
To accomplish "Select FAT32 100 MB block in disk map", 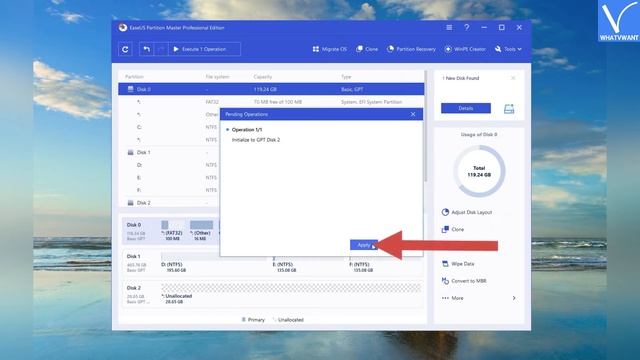I will tap(172, 231).
